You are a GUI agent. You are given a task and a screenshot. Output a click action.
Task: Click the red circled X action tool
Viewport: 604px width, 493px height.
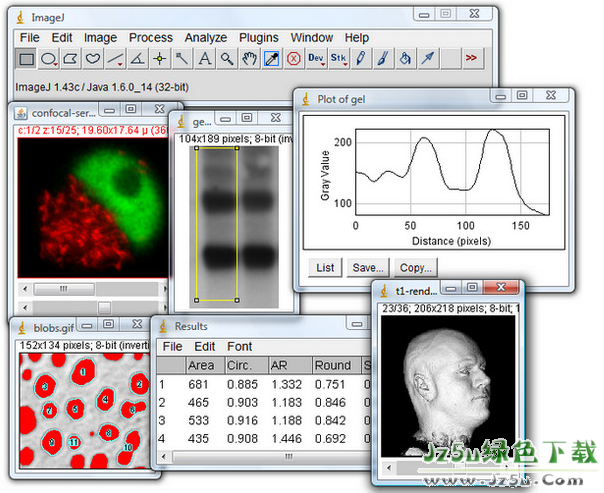294,59
